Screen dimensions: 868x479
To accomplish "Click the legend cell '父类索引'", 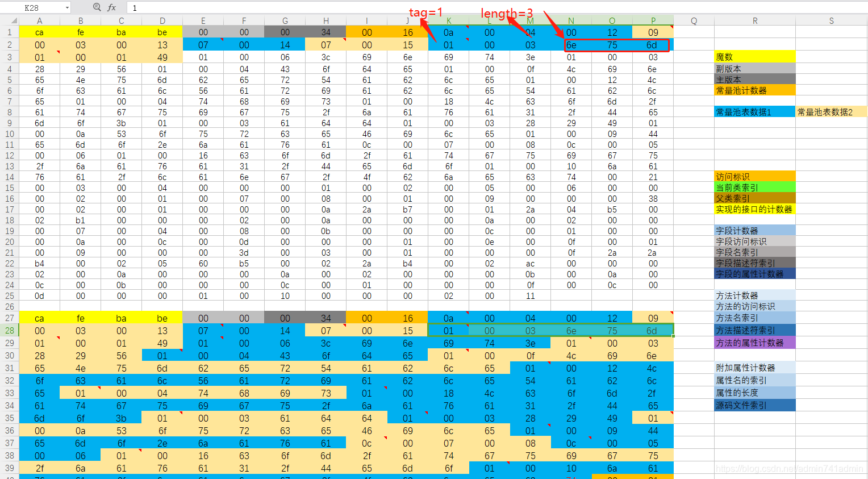I will (x=755, y=198).
